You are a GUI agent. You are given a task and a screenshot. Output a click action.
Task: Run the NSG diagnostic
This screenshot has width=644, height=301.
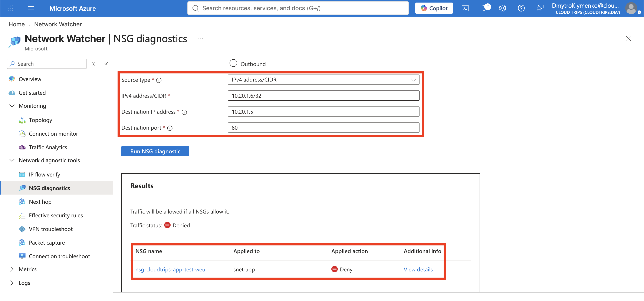[x=155, y=151]
